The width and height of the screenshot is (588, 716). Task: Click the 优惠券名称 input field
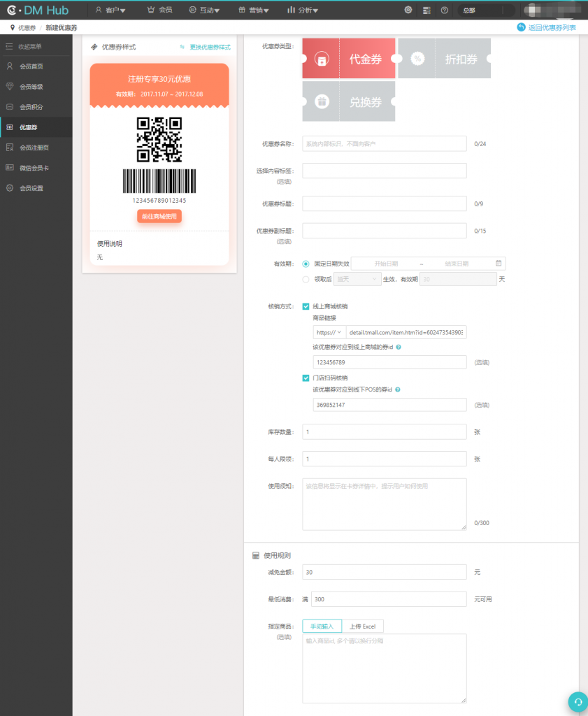coord(384,143)
